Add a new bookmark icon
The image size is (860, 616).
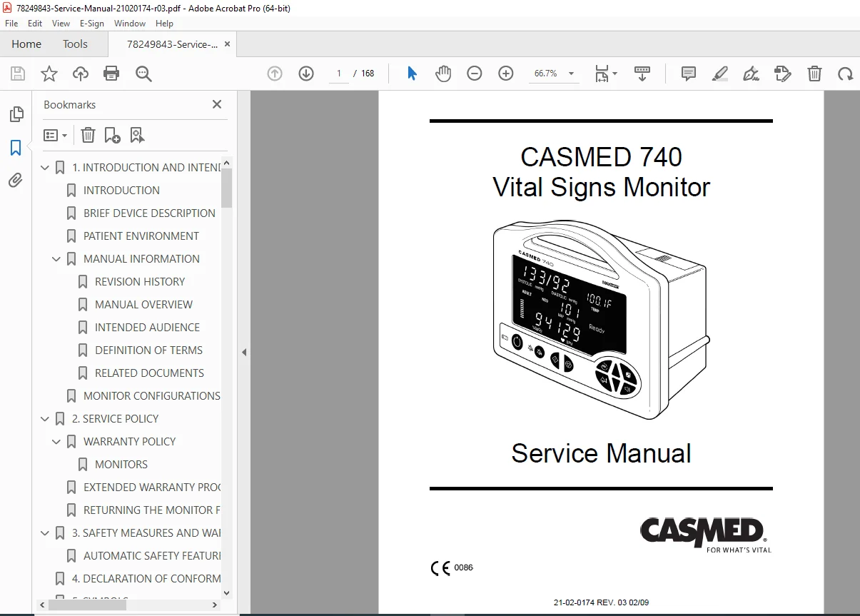tap(112, 135)
